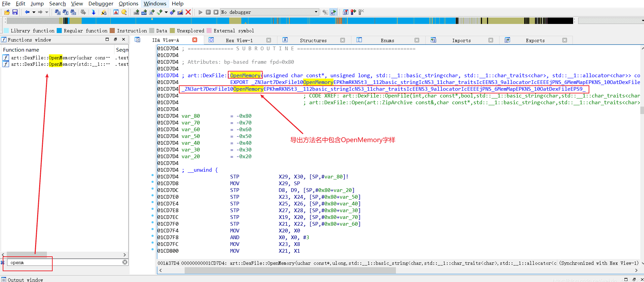Screen dimensions: 644x282
Task: Open the 'No debugger' selection dropdown
Action: click(270, 12)
